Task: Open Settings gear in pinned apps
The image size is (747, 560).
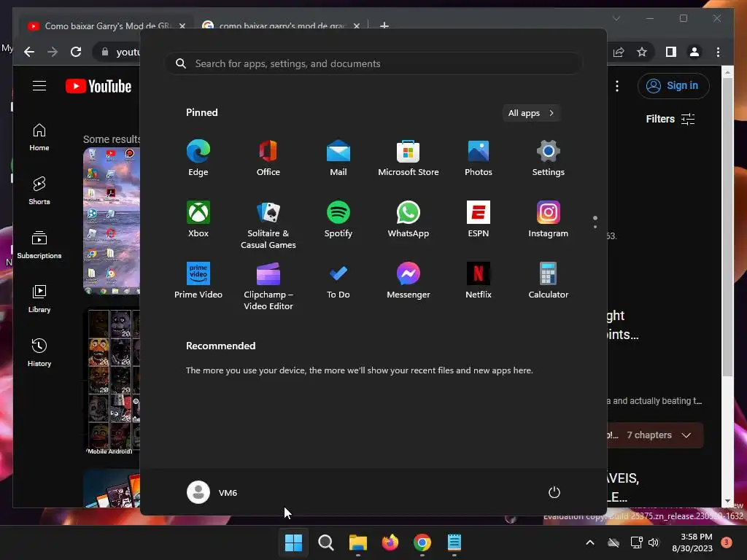Action: click(x=549, y=158)
